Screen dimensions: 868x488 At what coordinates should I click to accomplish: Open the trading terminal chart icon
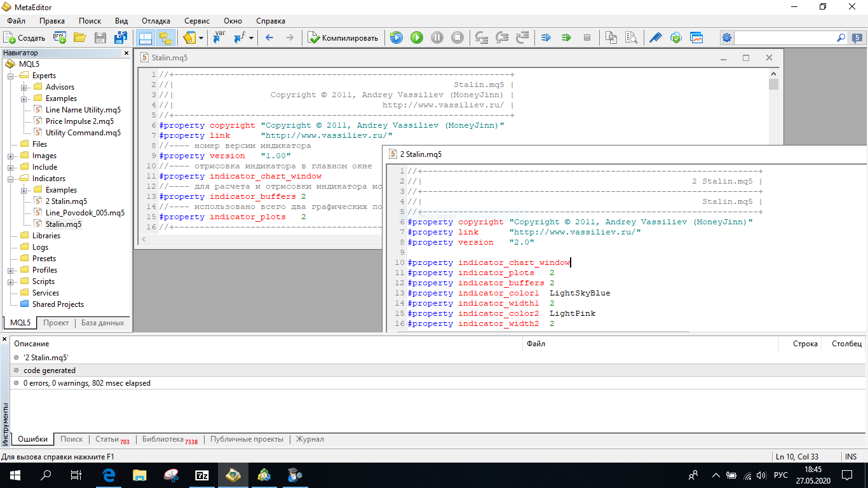[x=696, y=37]
